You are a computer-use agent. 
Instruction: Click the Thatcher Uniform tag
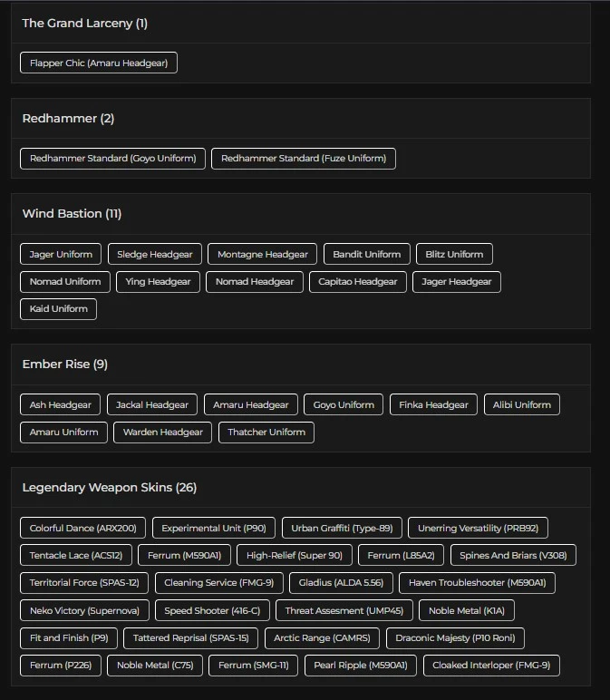266,432
